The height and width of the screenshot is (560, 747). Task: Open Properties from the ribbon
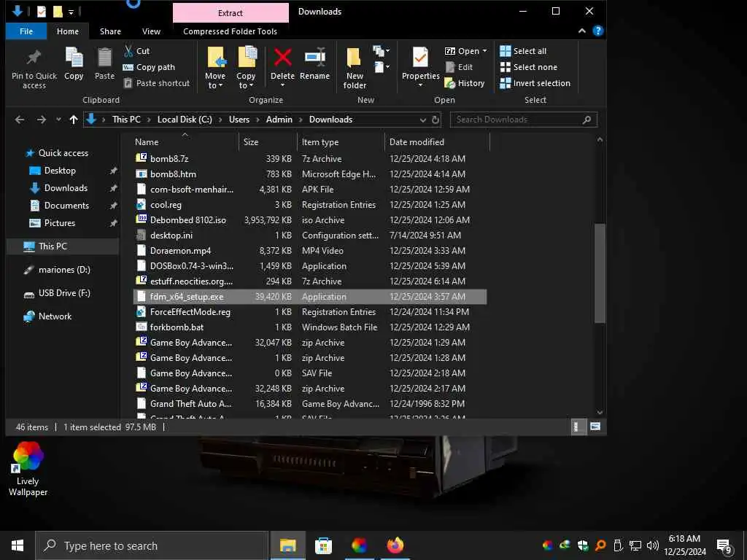click(x=421, y=67)
